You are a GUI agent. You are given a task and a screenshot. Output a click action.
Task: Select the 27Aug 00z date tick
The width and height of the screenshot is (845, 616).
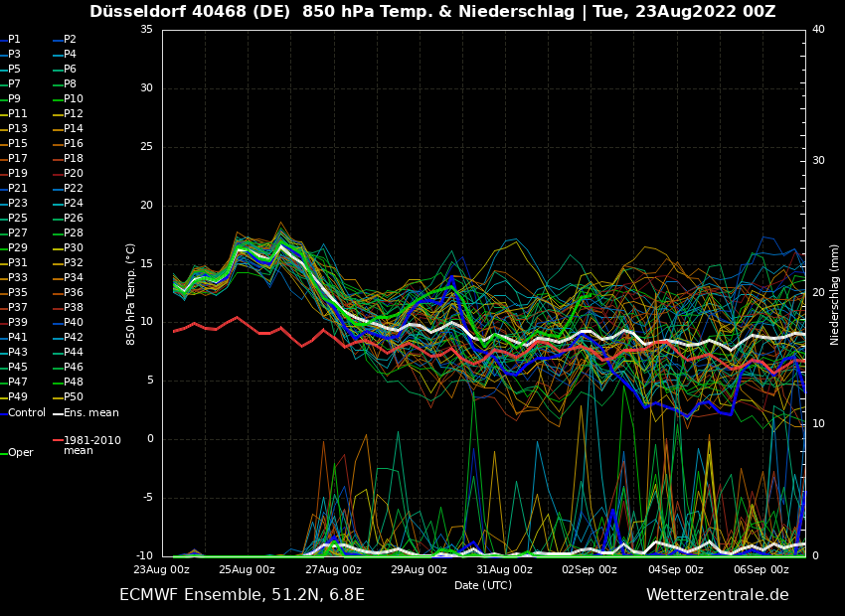pyautogui.click(x=333, y=569)
